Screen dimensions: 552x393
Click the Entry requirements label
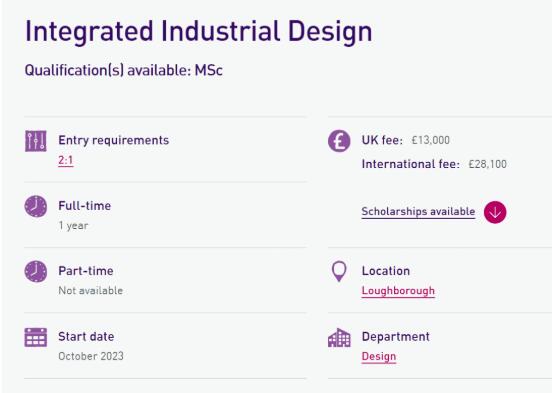click(114, 140)
